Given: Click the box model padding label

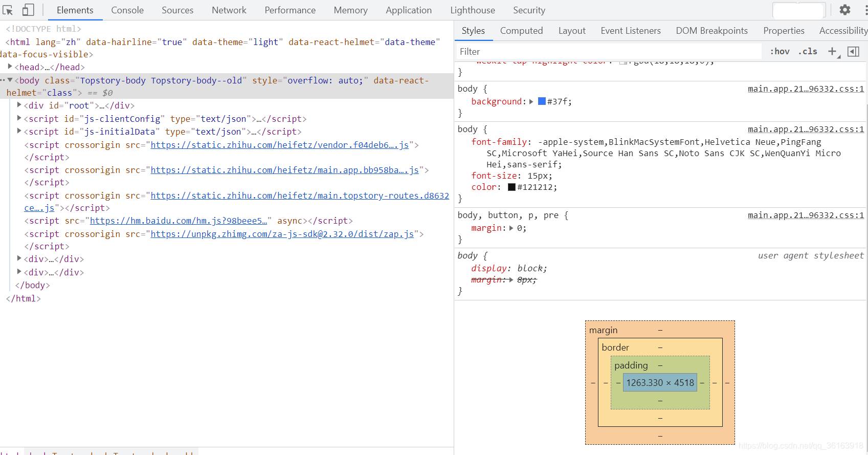Looking at the screenshot, I should coord(631,365).
